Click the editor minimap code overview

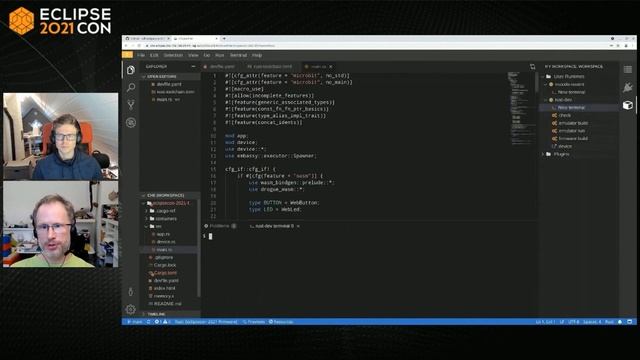coord(521,108)
